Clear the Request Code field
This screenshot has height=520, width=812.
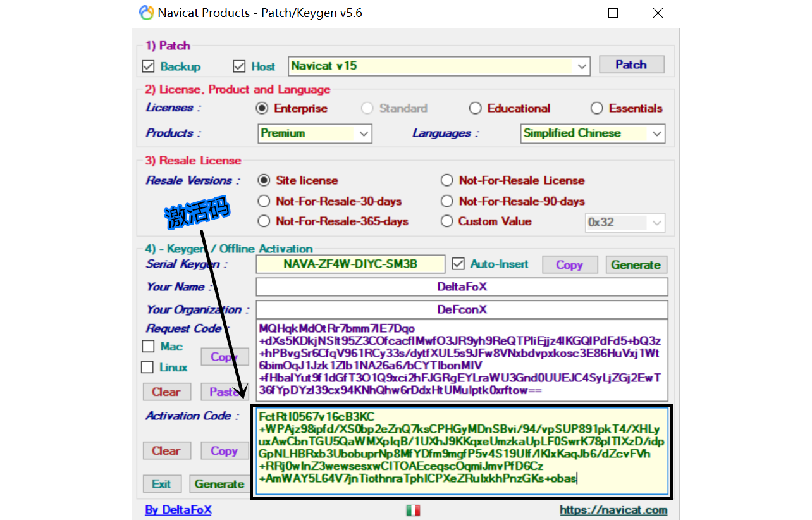(166, 392)
